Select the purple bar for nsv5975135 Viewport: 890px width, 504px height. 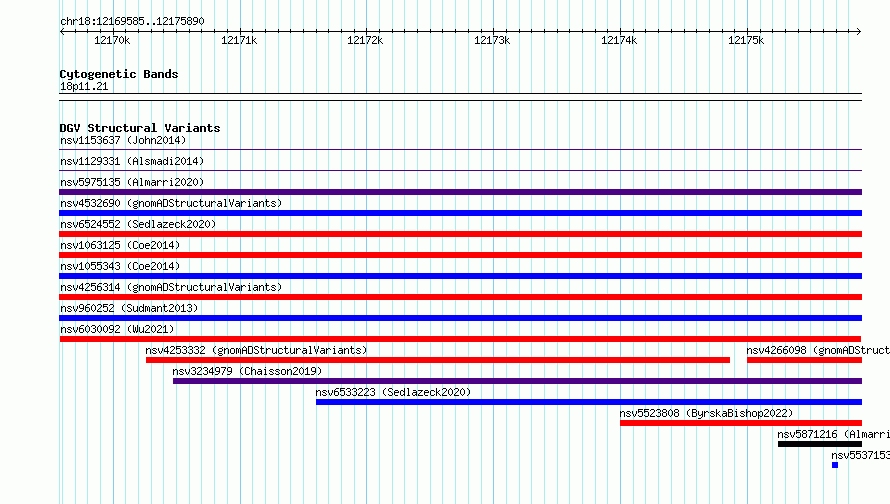[460, 192]
